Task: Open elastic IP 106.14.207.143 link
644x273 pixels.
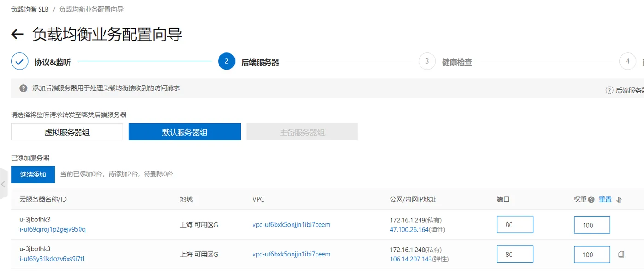Action: click(411, 259)
